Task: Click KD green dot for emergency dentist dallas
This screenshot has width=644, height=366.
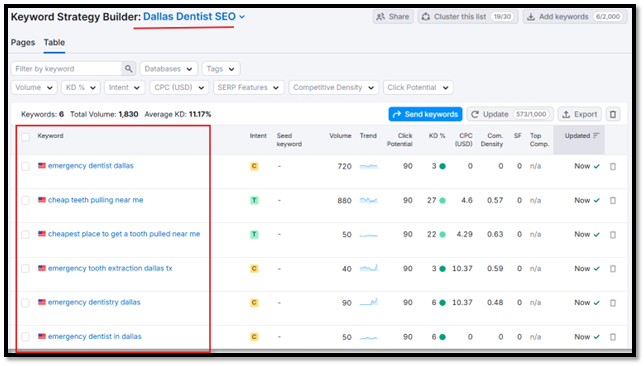Action: (x=442, y=166)
